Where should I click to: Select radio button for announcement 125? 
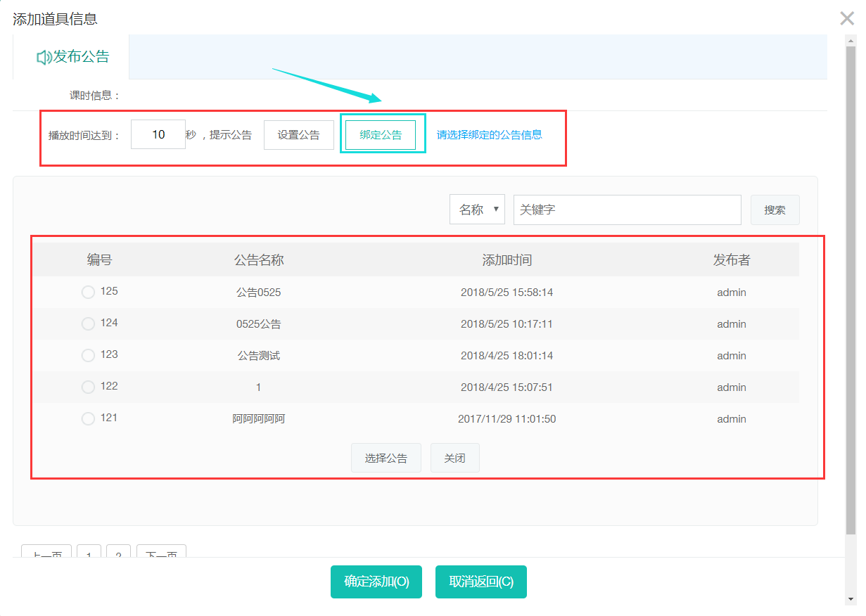coord(88,292)
